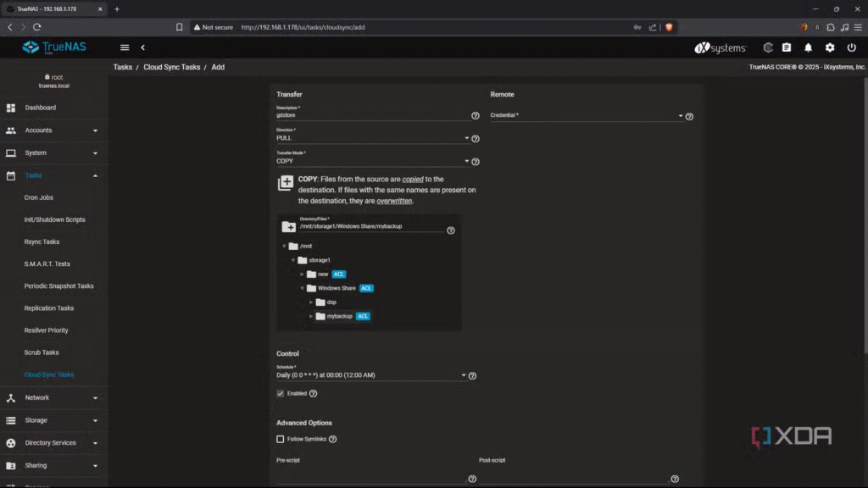Enable the Follow Symlinks checkbox
Viewport: 868px width, 488px height.
point(281,439)
